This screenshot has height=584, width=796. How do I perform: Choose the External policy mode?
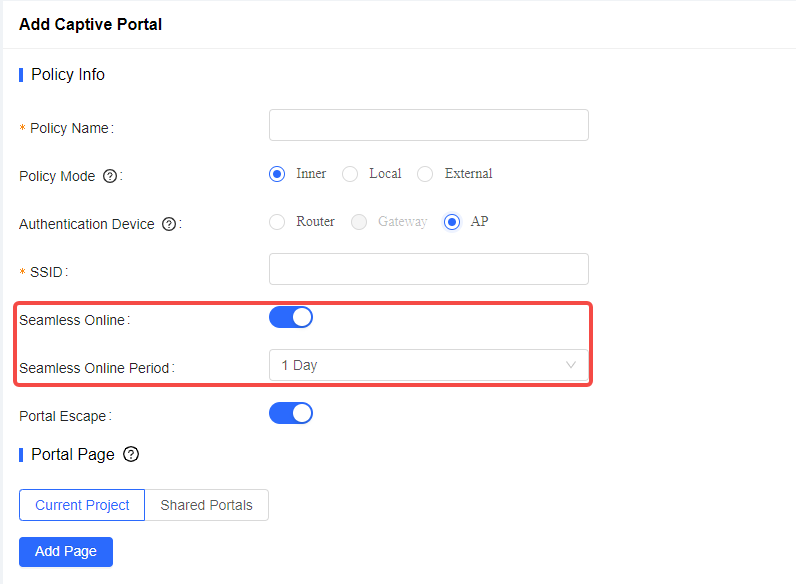click(x=425, y=174)
